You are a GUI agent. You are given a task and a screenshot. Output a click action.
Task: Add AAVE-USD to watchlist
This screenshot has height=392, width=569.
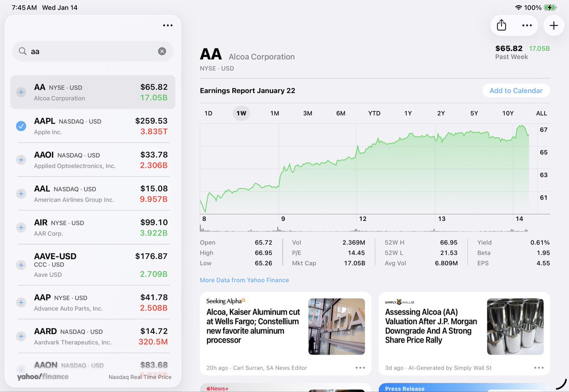(x=21, y=265)
